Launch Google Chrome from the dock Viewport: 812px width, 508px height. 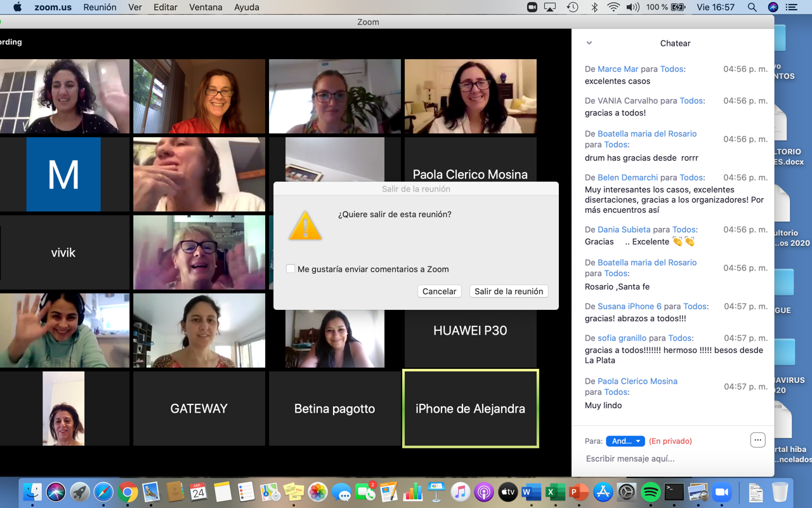[128, 492]
